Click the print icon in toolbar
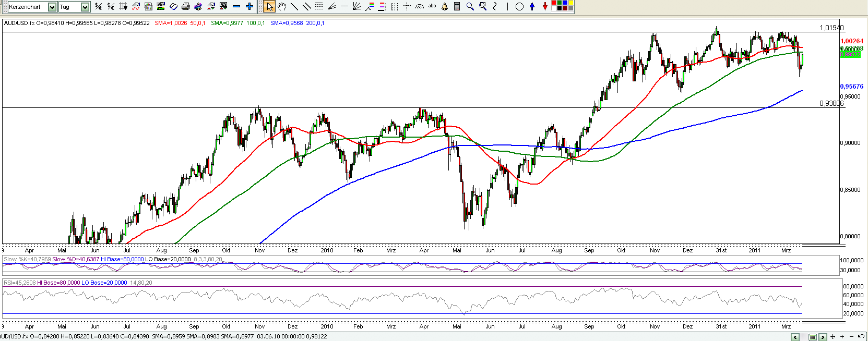868x341 pixels. (185, 6)
